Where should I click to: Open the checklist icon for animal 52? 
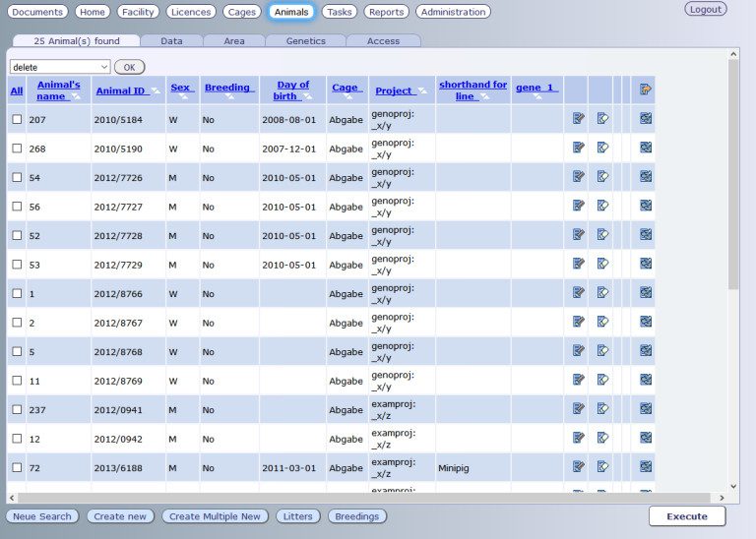pyautogui.click(x=646, y=234)
